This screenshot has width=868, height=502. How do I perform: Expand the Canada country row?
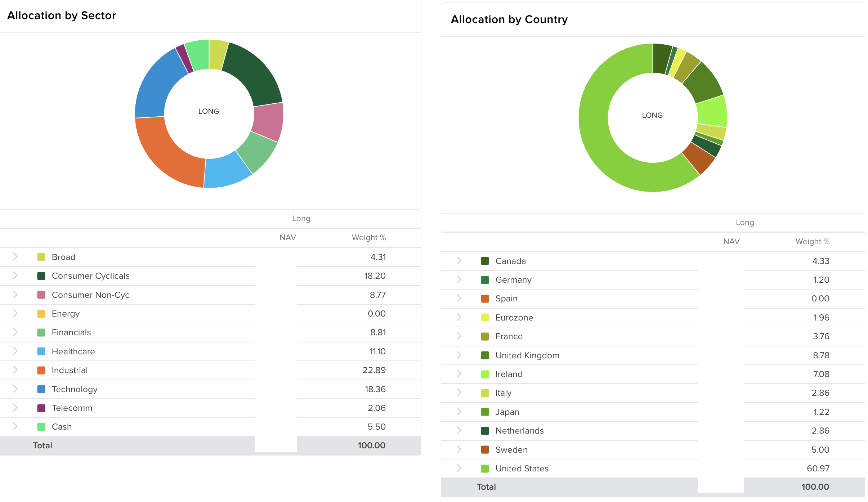point(459,261)
